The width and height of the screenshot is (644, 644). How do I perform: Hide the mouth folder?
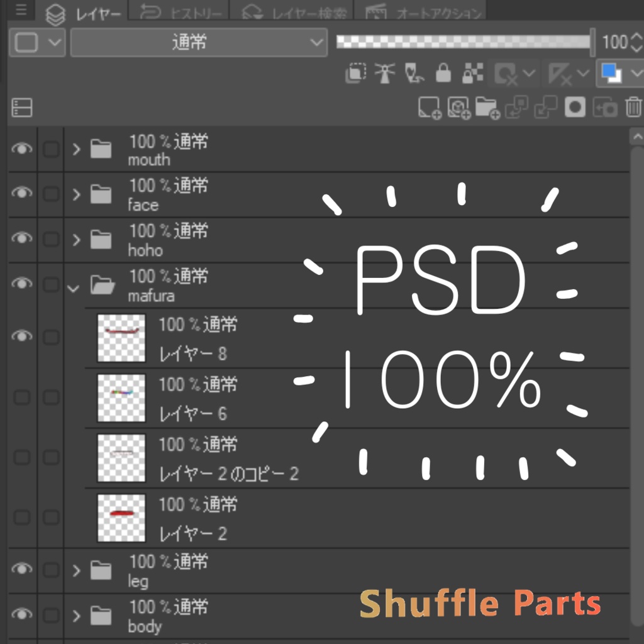(x=21, y=149)
